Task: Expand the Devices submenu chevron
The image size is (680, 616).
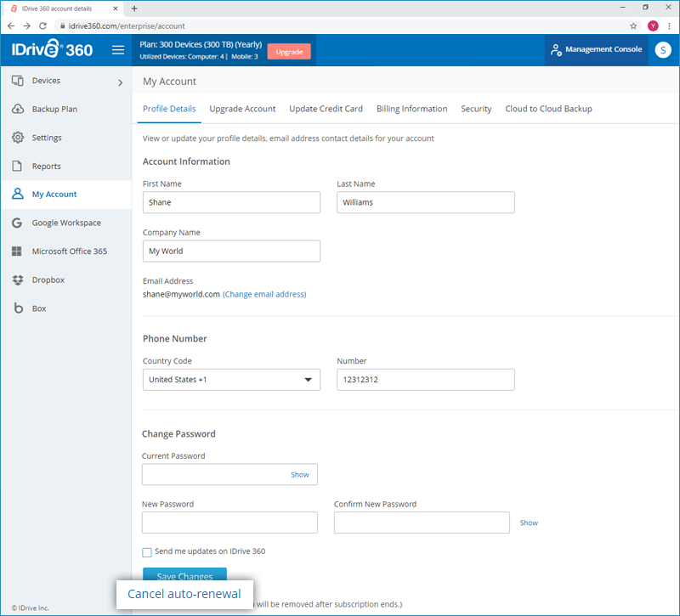Action: 120,82
